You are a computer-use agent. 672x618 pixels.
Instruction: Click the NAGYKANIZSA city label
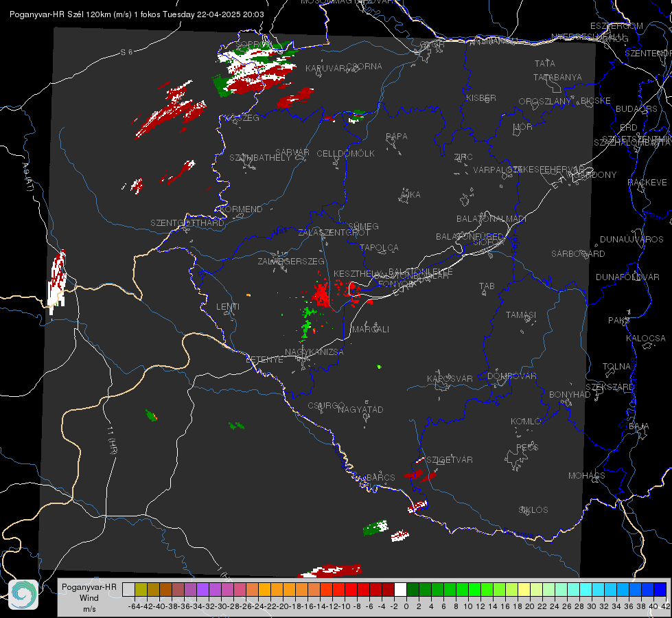(314, 352)
